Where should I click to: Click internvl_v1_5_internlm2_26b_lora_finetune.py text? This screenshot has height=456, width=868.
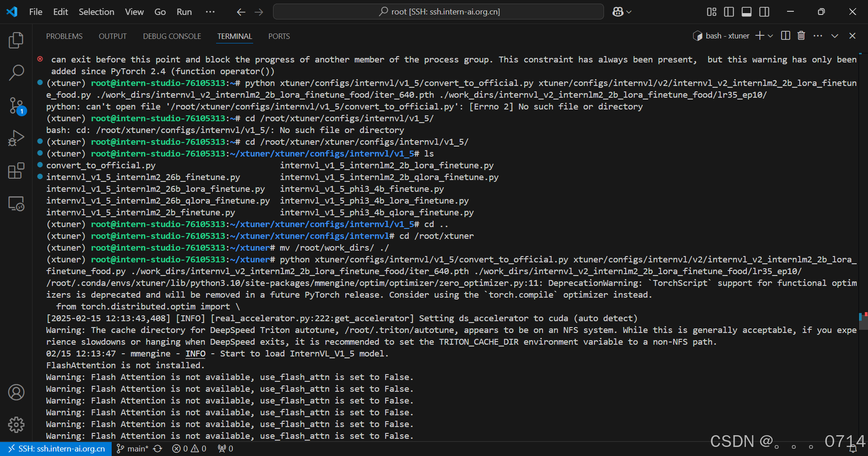pyautogui.click(x=156, y=189)
